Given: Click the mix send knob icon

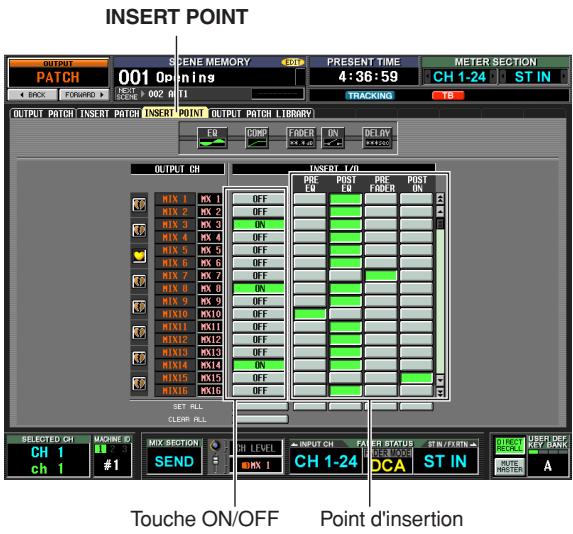Looking at the screenshot, I should (216, 445).
